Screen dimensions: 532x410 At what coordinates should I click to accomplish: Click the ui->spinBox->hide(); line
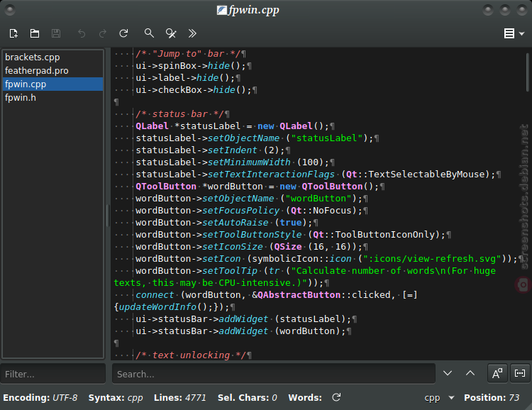pyautogui.click(x=190, y=66)
